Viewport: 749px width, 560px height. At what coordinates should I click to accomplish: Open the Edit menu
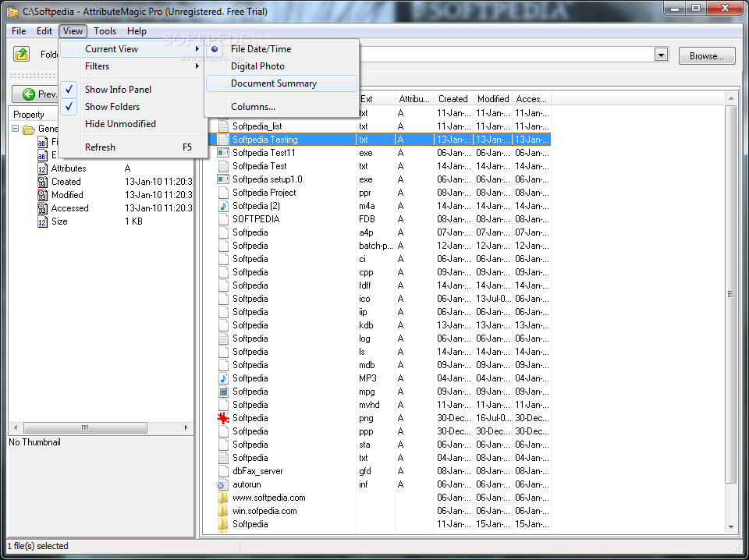(x=44, y=31)
